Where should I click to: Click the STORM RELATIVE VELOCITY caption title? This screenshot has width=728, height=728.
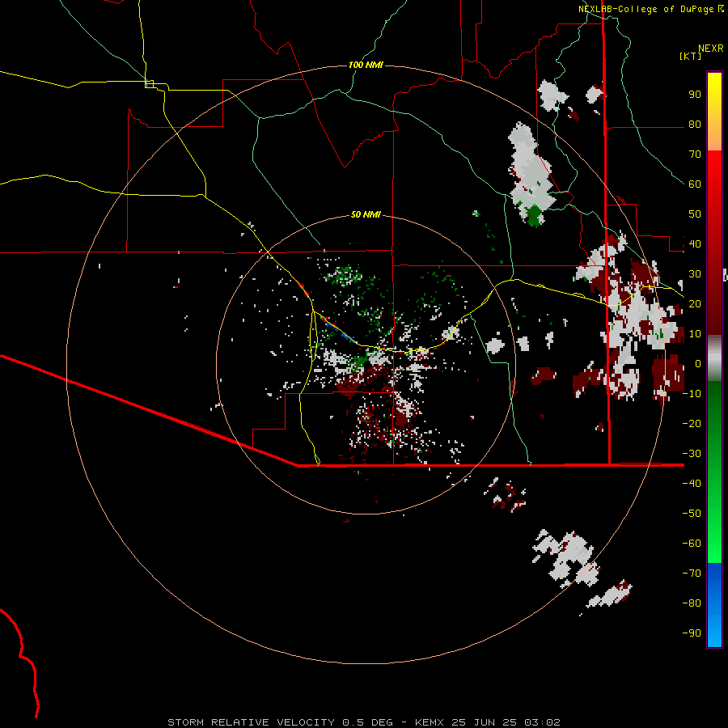[251, 722]
